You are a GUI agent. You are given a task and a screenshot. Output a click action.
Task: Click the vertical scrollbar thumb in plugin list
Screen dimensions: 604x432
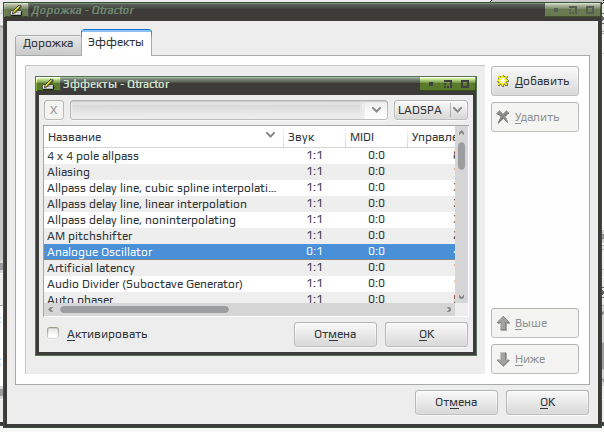[x=461, y=156]
